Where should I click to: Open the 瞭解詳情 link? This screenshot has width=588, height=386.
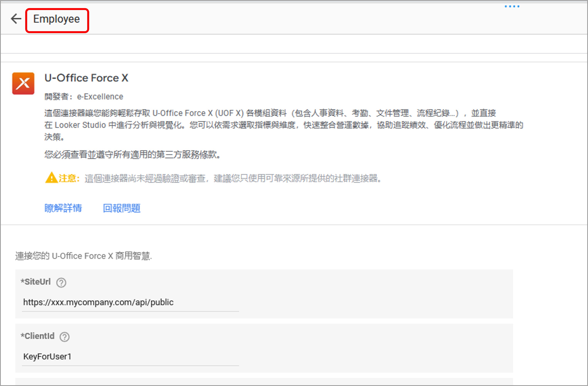(x=63, y=208)
